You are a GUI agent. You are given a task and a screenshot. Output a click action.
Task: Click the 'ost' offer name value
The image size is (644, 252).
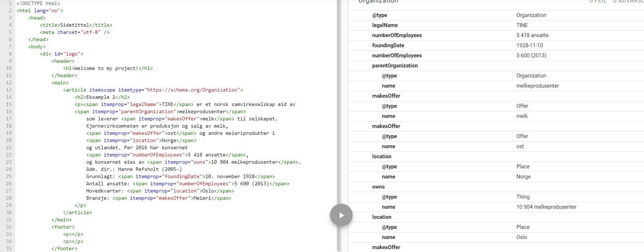tap(520, 146)
